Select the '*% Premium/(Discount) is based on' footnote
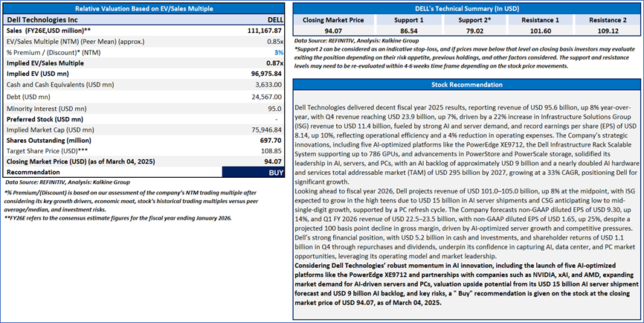Viewport: 644px width, 323px height. (x=132, y=201)
